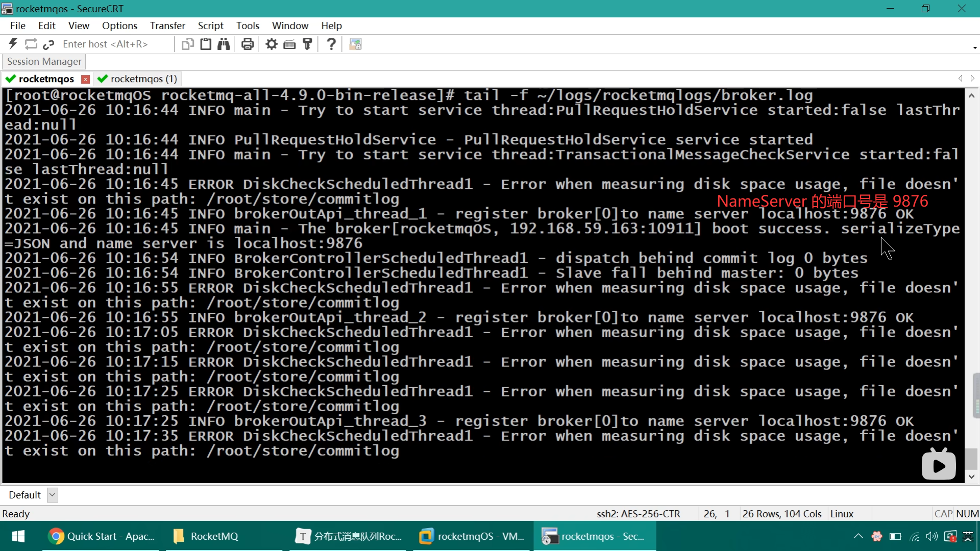
Task: Click the Help question mark icon
Action: 331,44
